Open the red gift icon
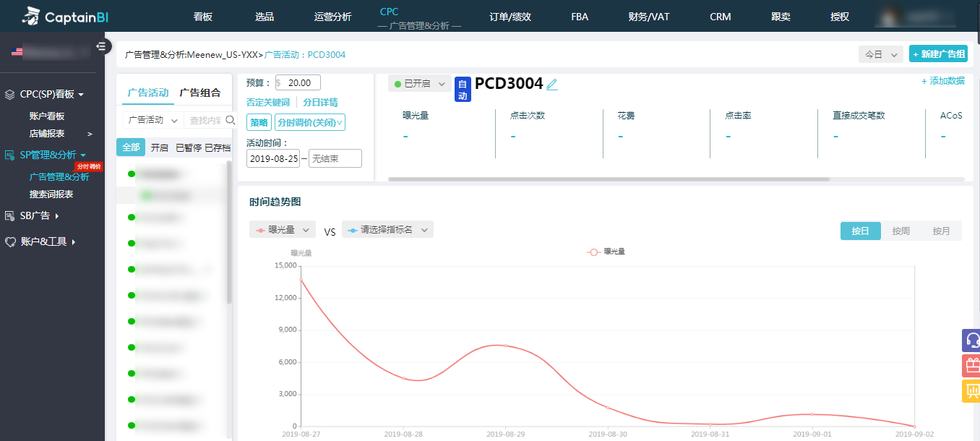Image resolution: width=980 pixels, height=441 pixels. 972,365
